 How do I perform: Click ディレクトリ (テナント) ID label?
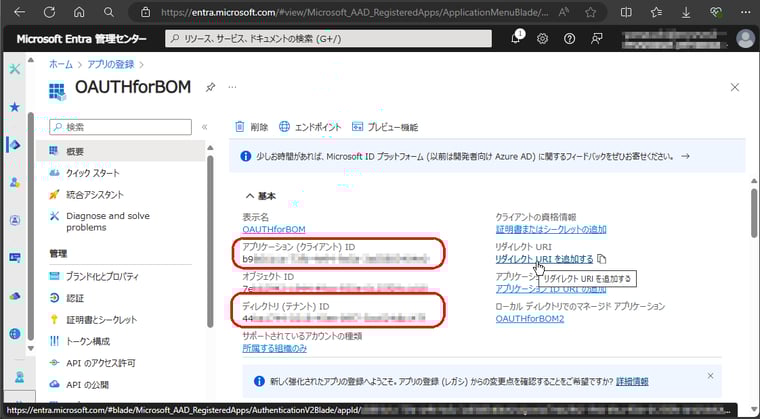(x=285, y=306)
